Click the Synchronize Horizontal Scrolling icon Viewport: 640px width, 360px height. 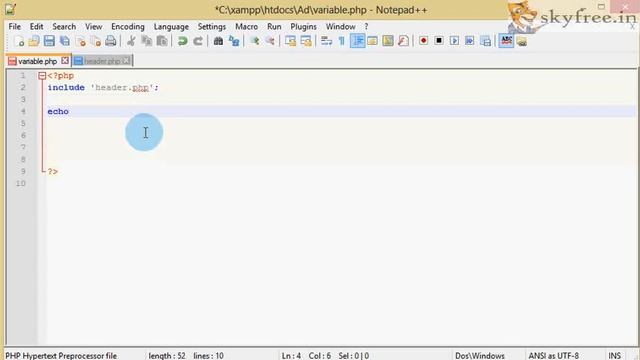(x=306, y=41)
